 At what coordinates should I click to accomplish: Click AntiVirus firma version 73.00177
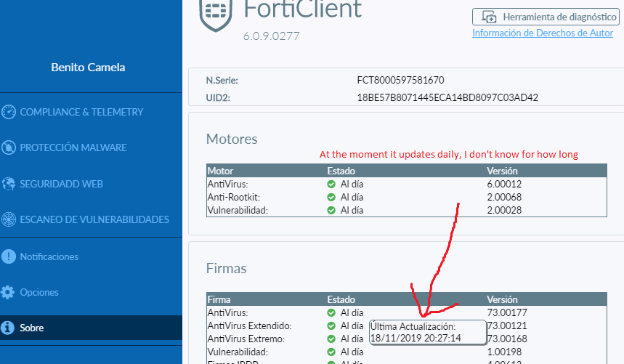(x=507, y=312)
